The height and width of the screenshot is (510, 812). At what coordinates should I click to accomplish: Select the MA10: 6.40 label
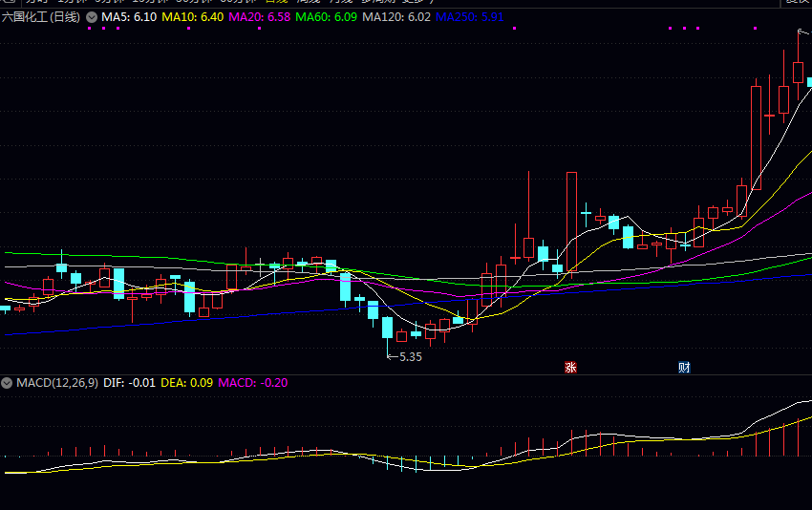tap(193, 17)
